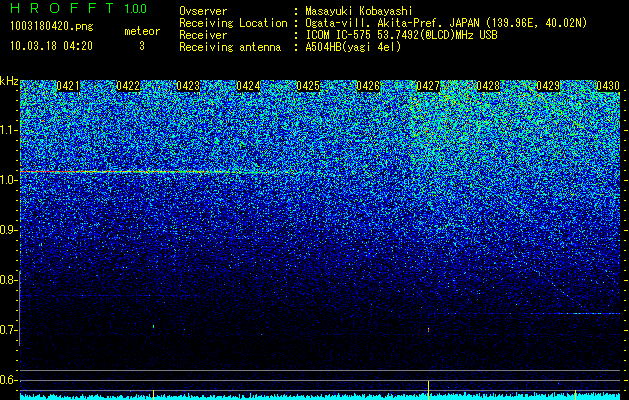
Task: Click the 1.1 kHz axis label
Action: coord(9,130)
